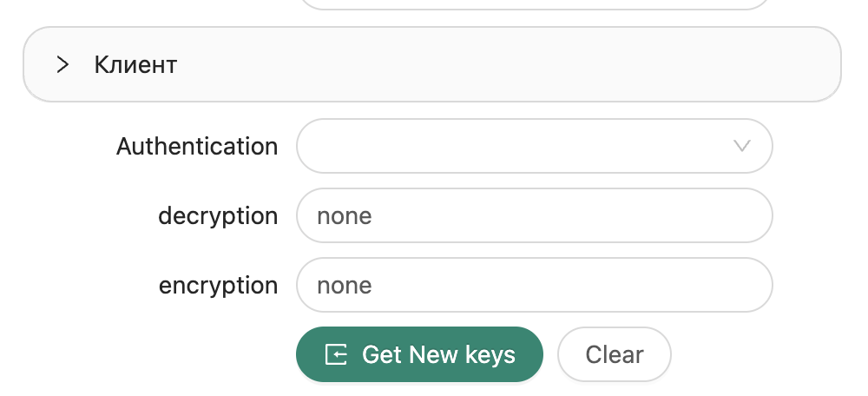Image resolution: width=868 pixels, height=396 pixels.
Task: Open the Authentication dropdown
Action: point(534,146)
